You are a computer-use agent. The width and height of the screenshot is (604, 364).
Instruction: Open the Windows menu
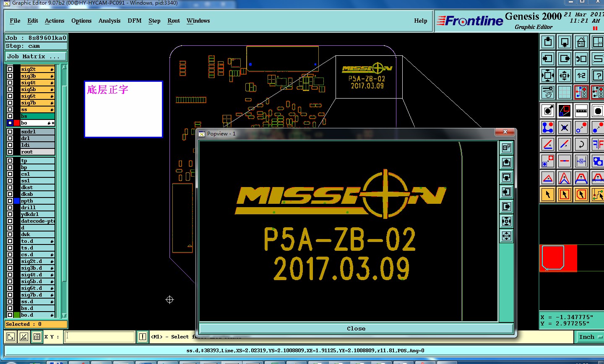(198, 21)
